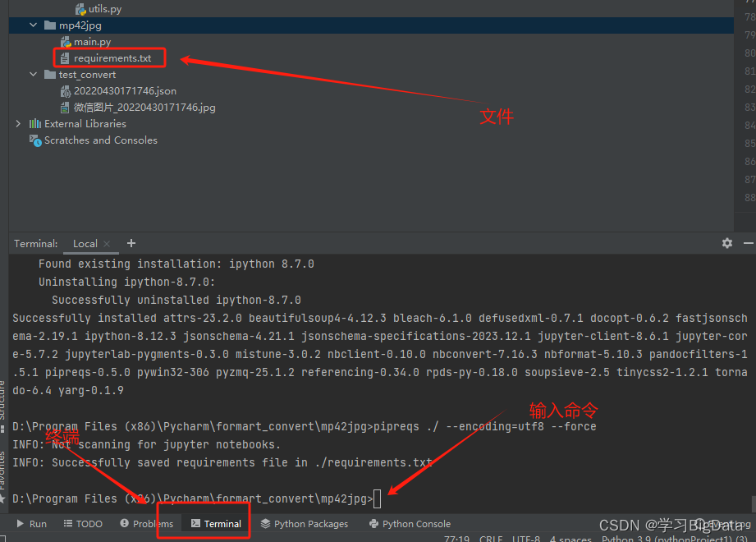Select External Libraries label

[x=85, y=124]
